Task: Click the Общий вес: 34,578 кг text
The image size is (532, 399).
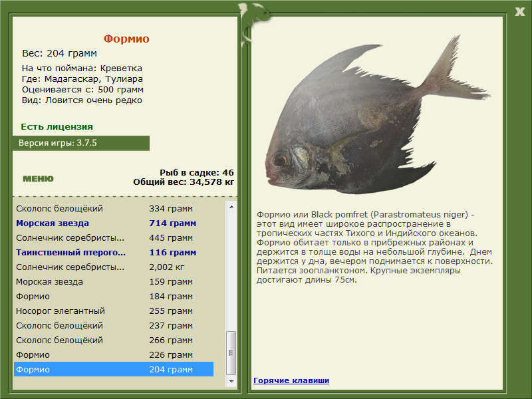Action: coord(184,182)
